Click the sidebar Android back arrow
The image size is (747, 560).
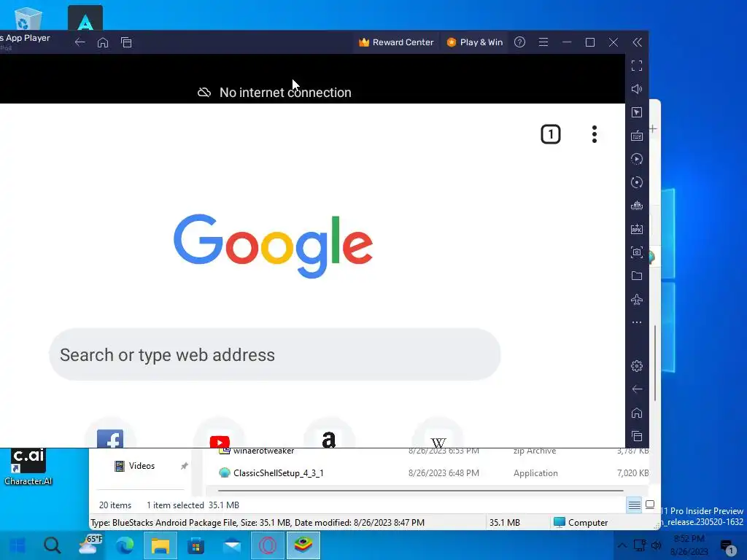coord(637,389)
